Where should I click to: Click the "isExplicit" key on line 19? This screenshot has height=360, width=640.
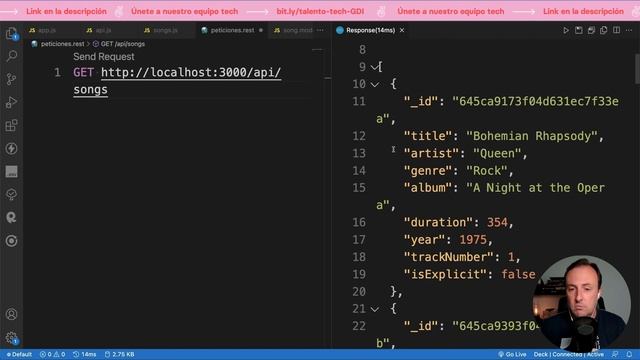click(445, 274)
